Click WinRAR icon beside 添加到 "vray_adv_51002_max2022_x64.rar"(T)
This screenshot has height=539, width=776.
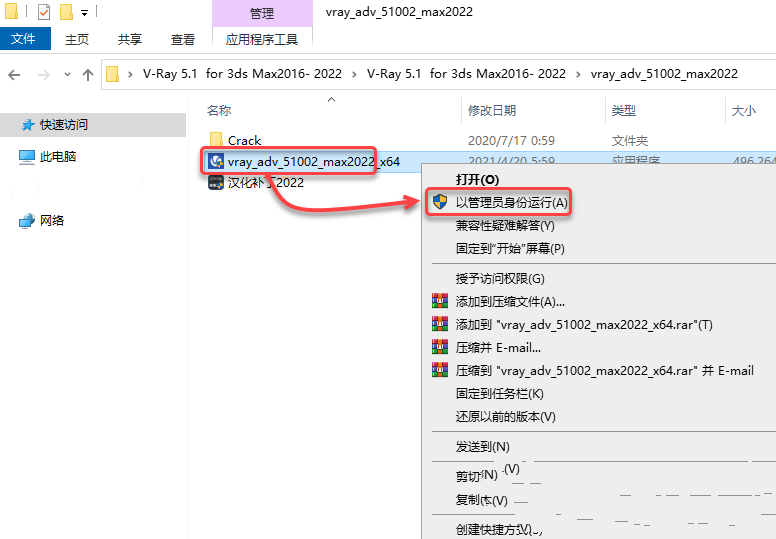click(x=440, y=324)
